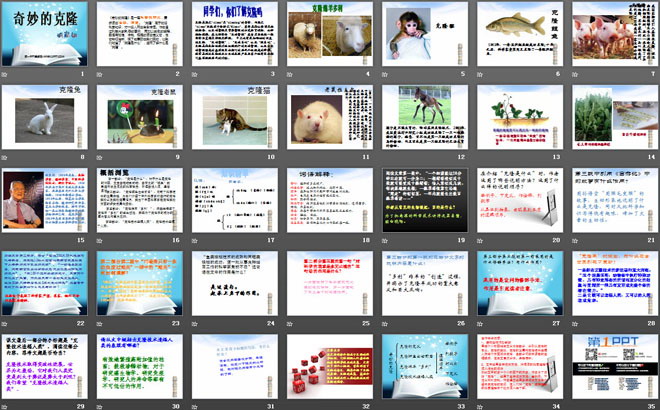Select slide 27 with red text on blue

pos(520,284)
